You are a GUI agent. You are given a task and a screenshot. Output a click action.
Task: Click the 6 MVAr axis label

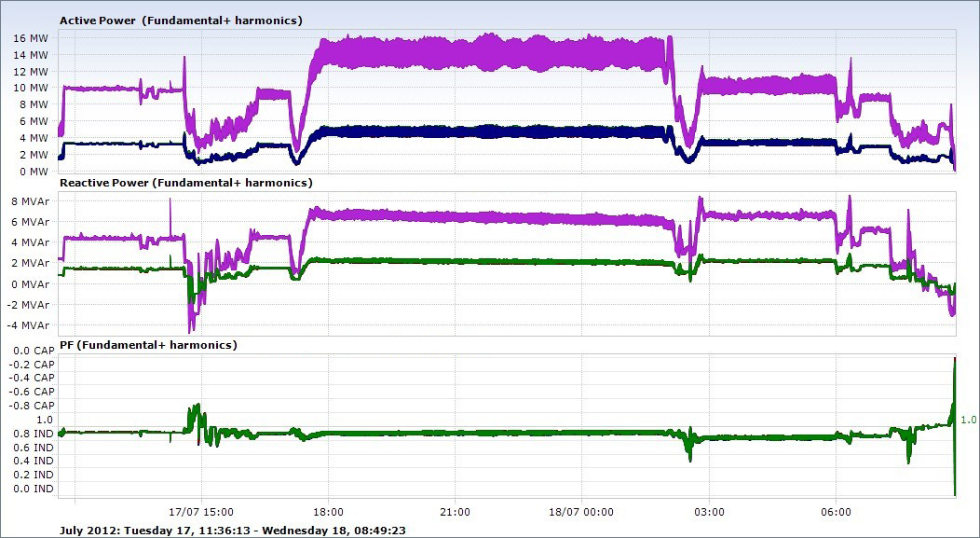[30, 222]
